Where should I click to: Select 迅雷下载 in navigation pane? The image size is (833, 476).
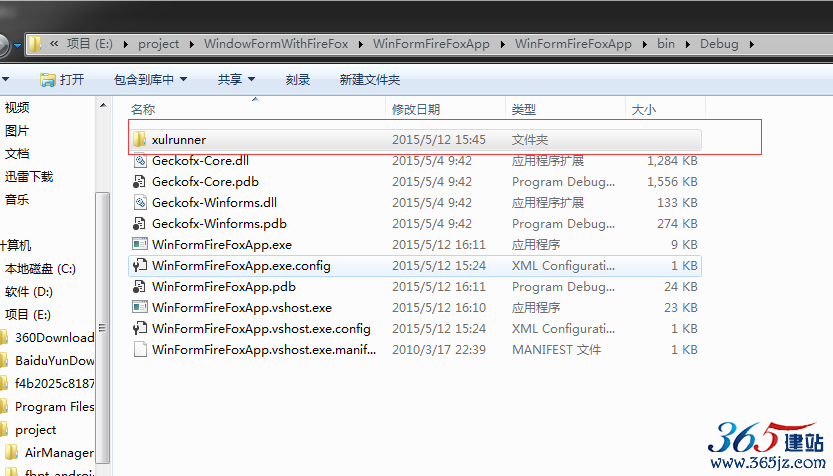(29, 176)
